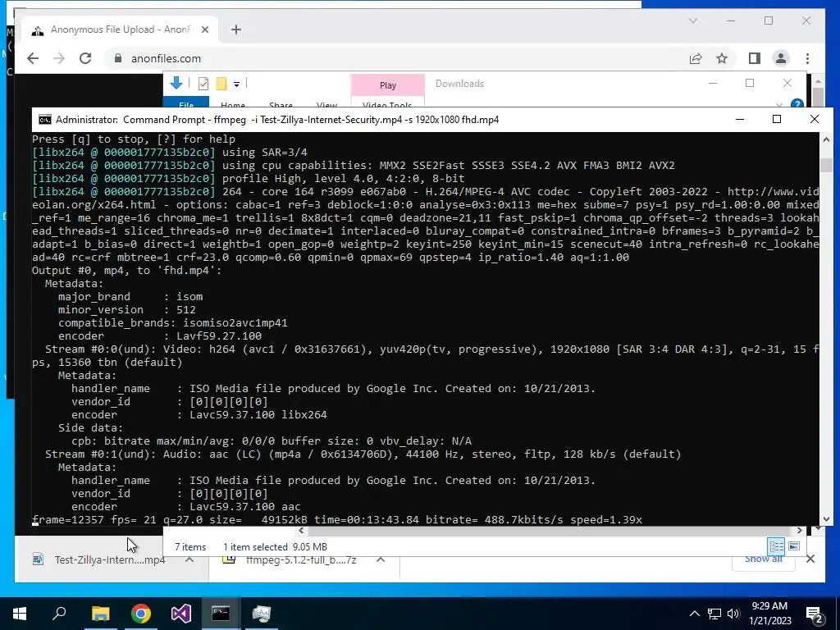Click the site lock icon in address bar
This screenshot has width=840, height=630.
pos(118,58)
